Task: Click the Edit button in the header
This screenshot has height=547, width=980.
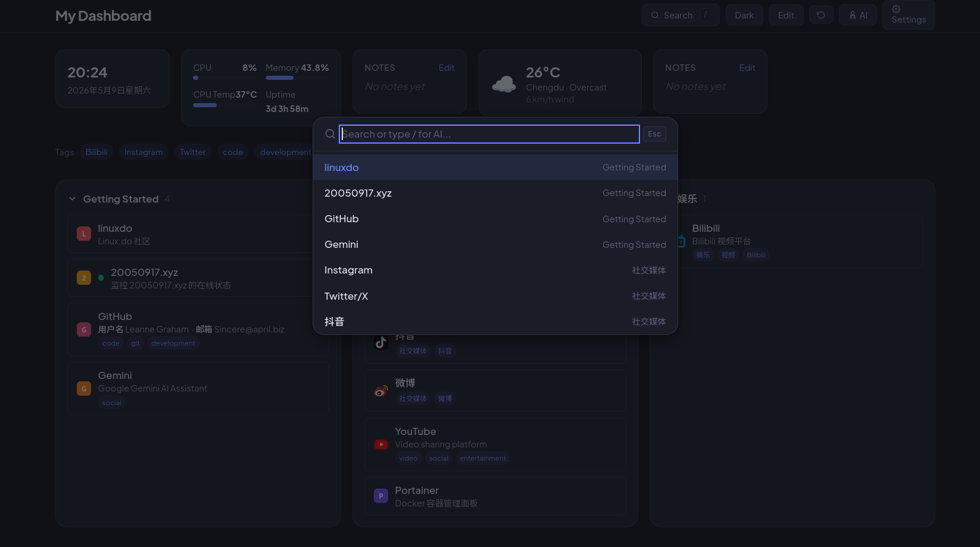Action: coord(786,15)
